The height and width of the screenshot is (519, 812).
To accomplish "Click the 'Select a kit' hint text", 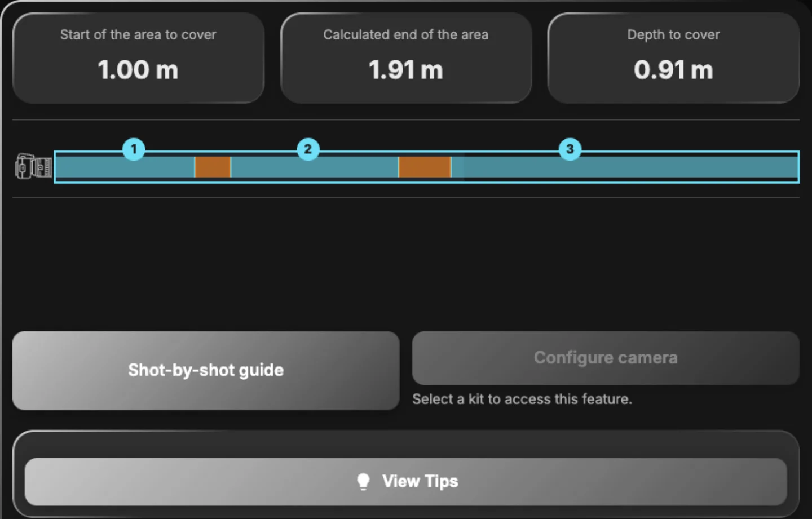I will (522, 399).
